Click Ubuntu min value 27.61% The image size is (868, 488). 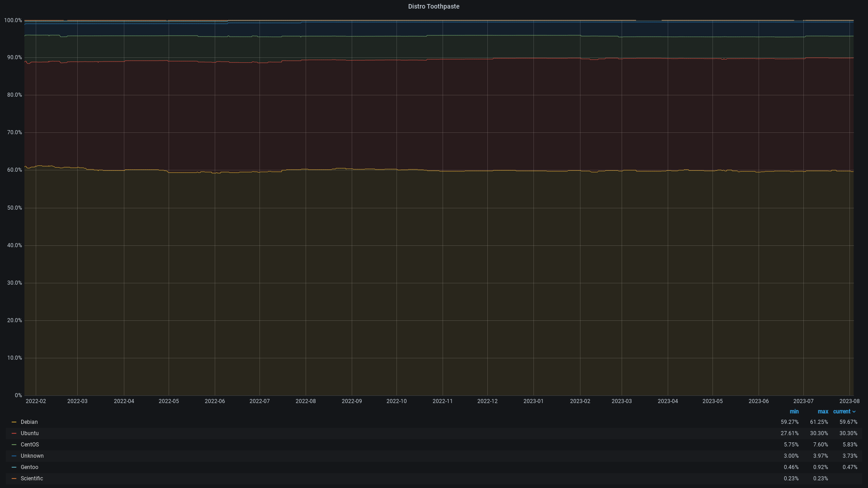[790, 433]
